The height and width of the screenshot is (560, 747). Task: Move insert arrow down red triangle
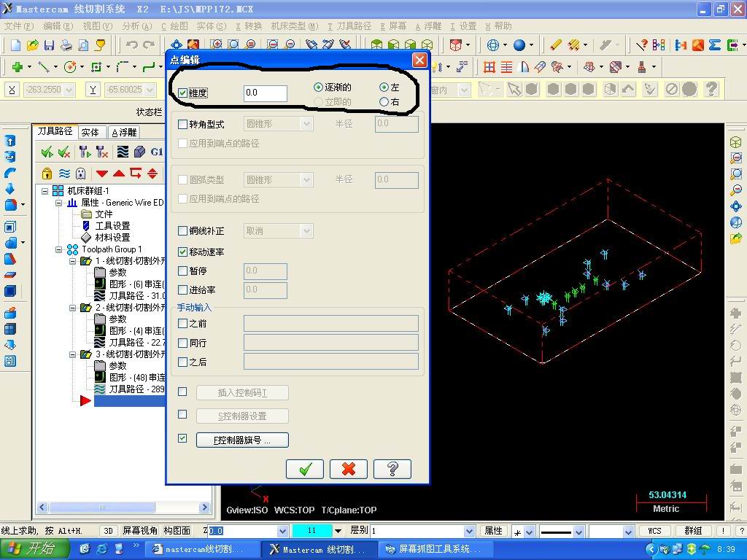pyautogui.click(x=102, y=174)
